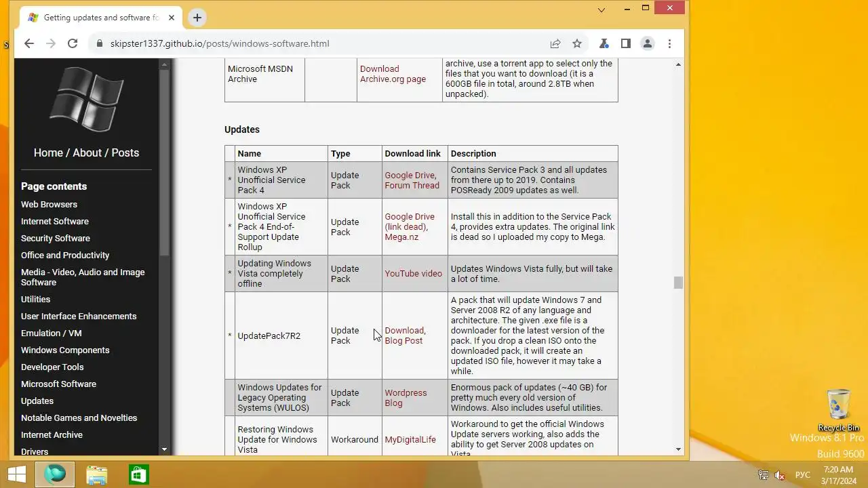Navigate to Microsoft Software section
This screenshot has height=488, width=868.
[58, 384]
